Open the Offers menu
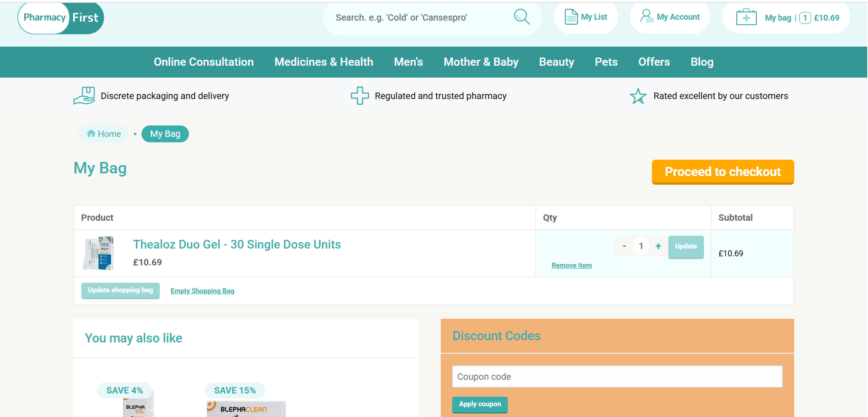 [654, 62]
